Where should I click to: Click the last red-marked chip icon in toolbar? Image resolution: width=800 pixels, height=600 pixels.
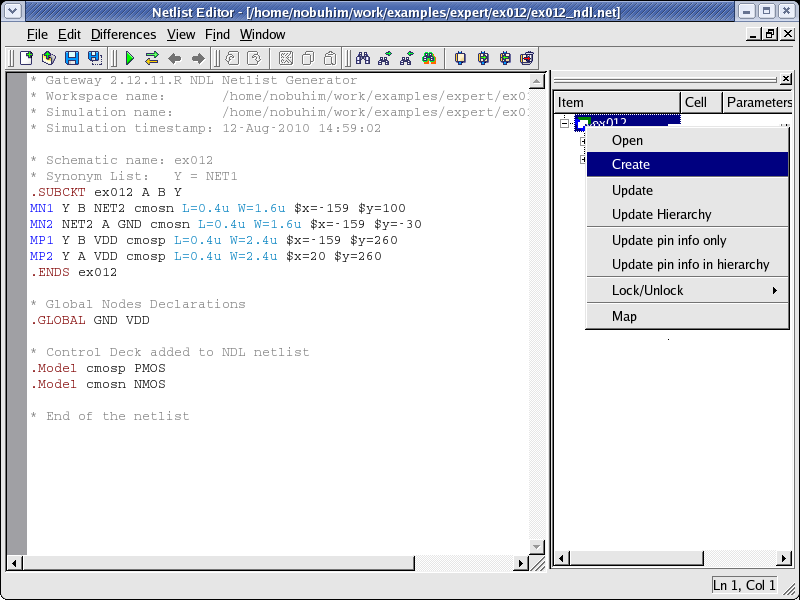pos(528,58)
